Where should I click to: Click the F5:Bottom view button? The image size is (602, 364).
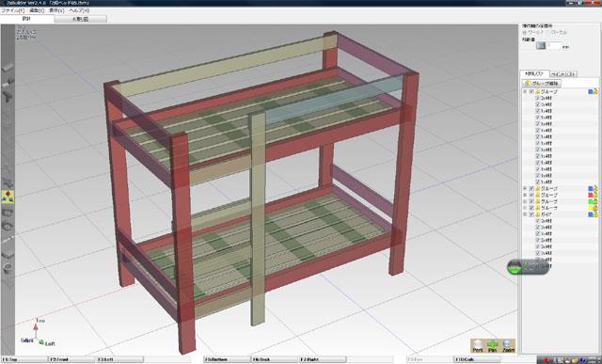(x=227, y=360)
